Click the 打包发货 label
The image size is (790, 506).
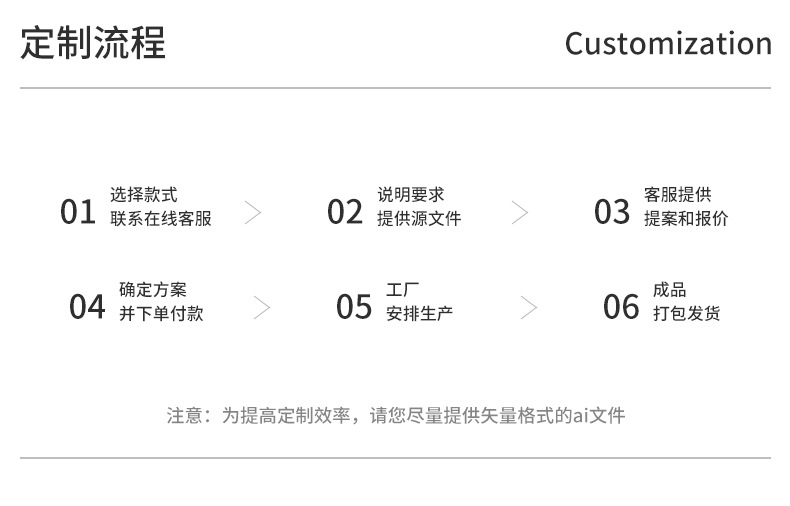(x=686, y=314)
